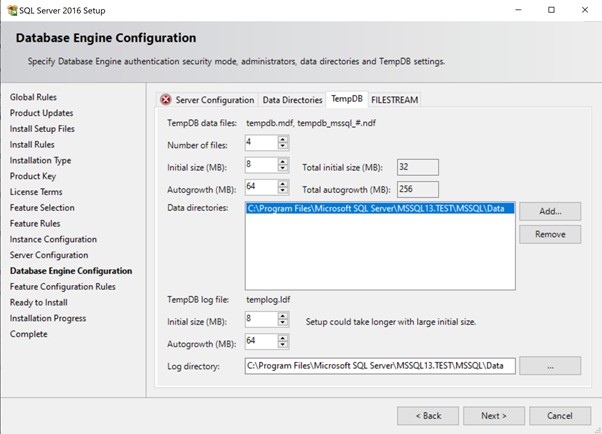Decrease data files Autogrowth down arrow

pos(283,190)
